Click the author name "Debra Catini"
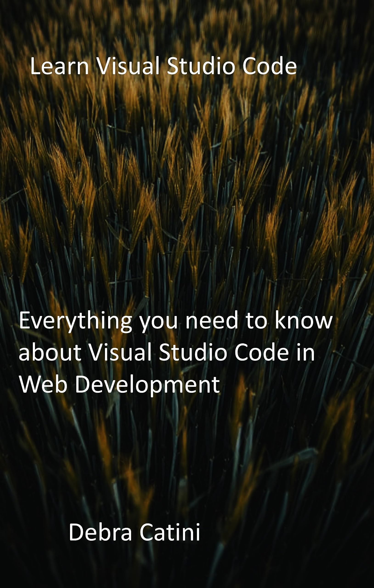The height and width of the screenshot is (588, 374). 135,532
